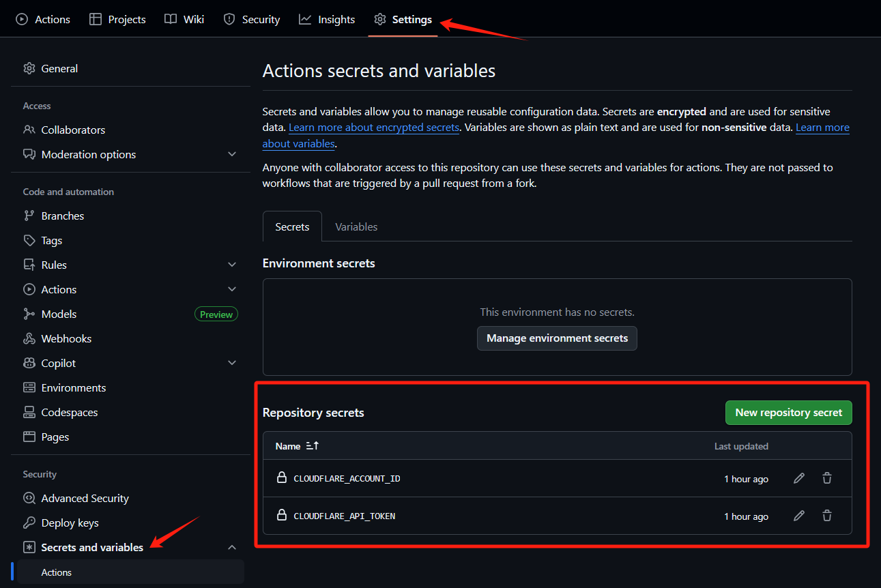Switch to the Variables tab

click(356, 226)
